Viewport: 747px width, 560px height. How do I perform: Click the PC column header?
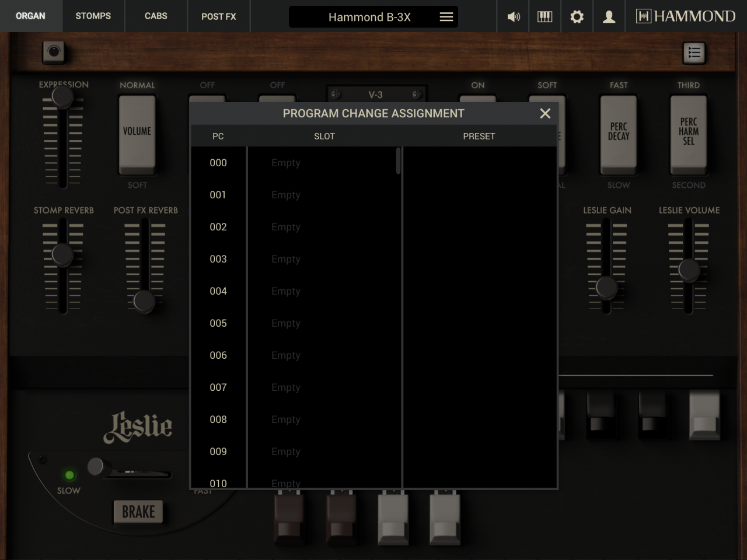[218, 136]
